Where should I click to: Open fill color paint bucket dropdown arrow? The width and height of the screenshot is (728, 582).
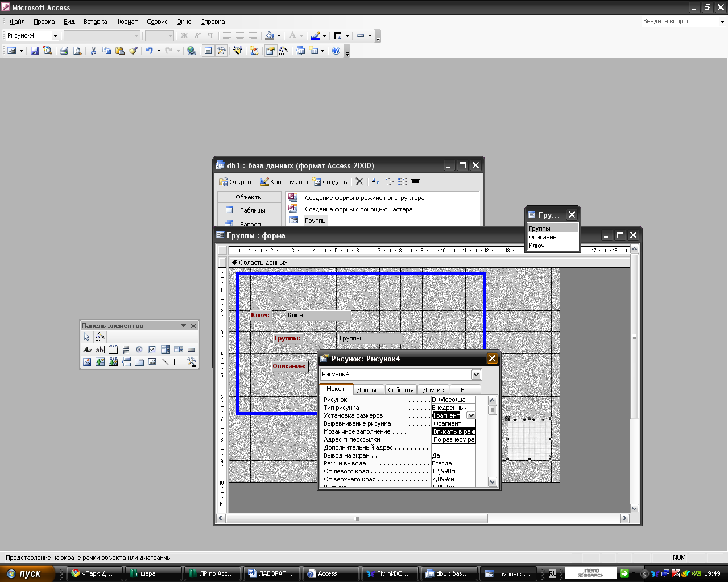280,36
